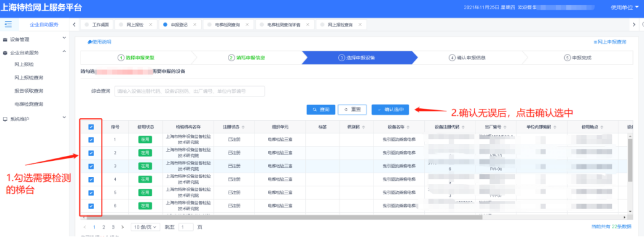Uncheck the checkbox for row 5

pos(91,192)
